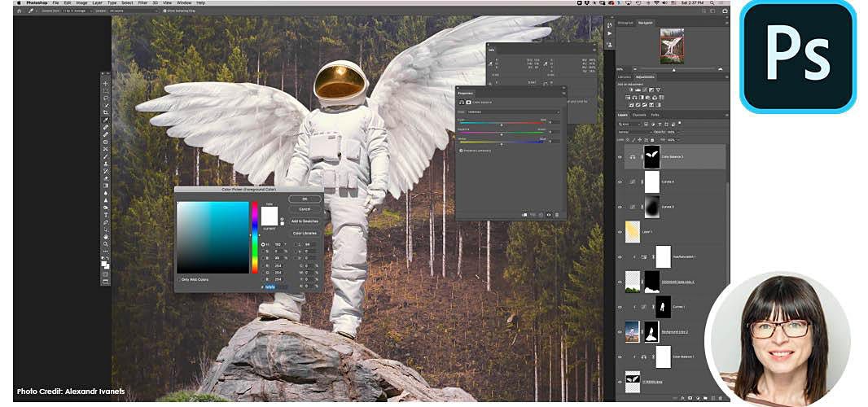
Task: Open the Sample Size dropdown in options bar
Action: 77,11
